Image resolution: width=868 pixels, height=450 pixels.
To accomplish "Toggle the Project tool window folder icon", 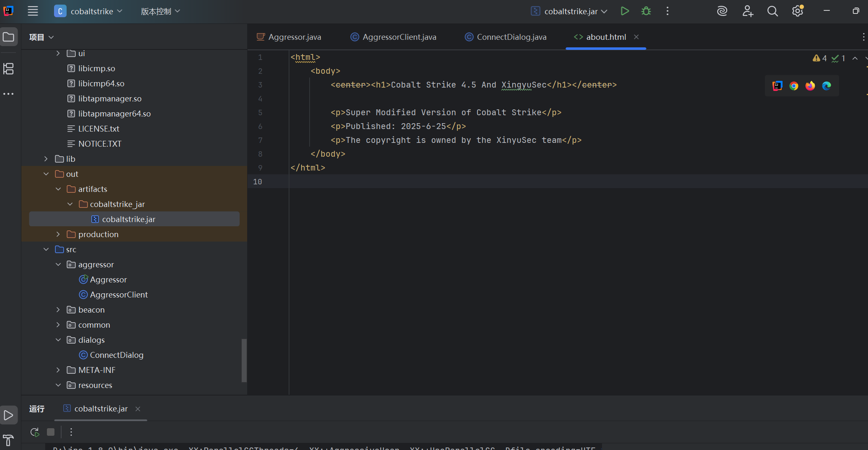I will point(9,37).
